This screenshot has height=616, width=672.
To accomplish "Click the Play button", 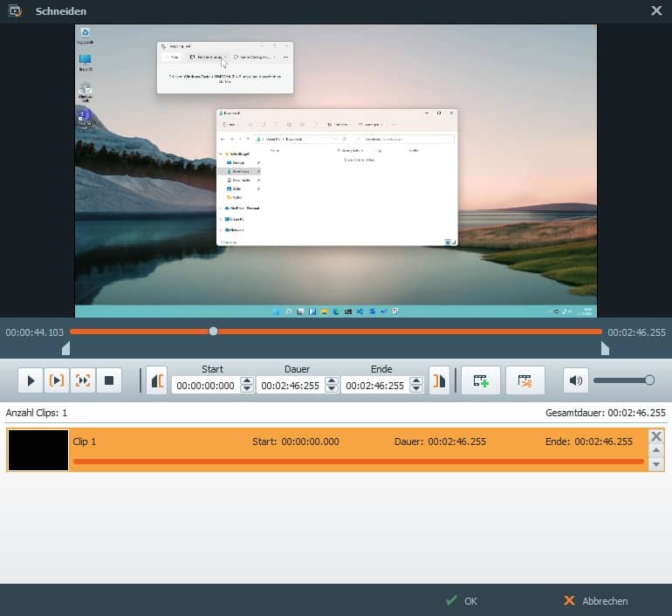I will tap(31, 380).
